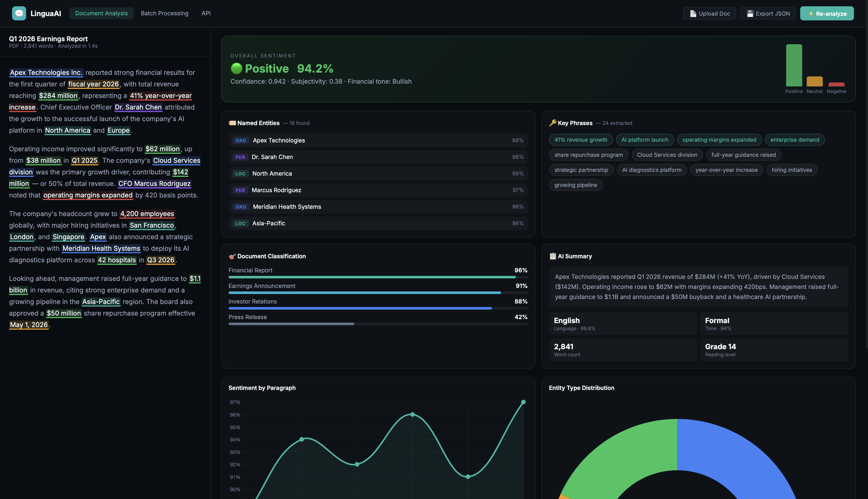Click the orange Neutral sentiment bar
Image resolution: width=868 pixels, height=499 pixels.
click(814, 81)
